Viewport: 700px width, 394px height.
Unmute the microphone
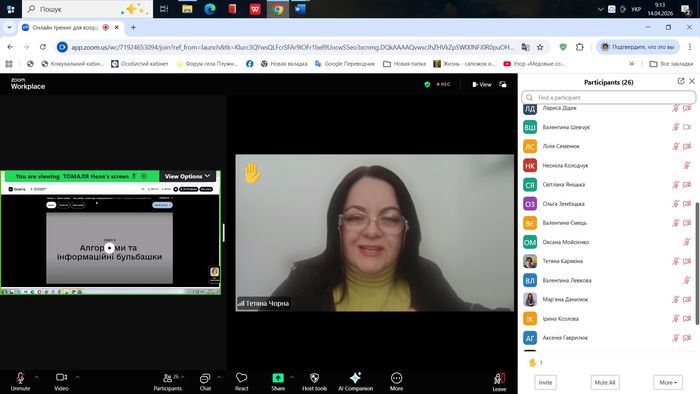click(21, 382)
